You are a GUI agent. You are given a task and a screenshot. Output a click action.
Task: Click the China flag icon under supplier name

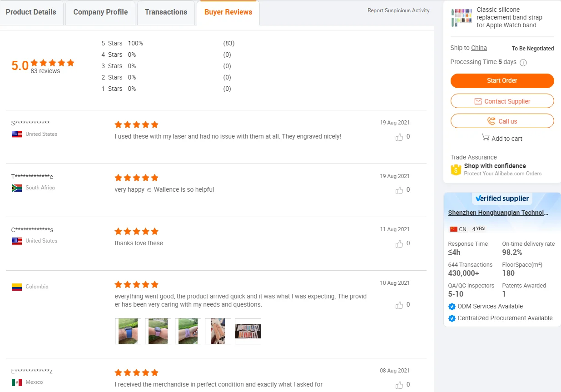point(453,229)
